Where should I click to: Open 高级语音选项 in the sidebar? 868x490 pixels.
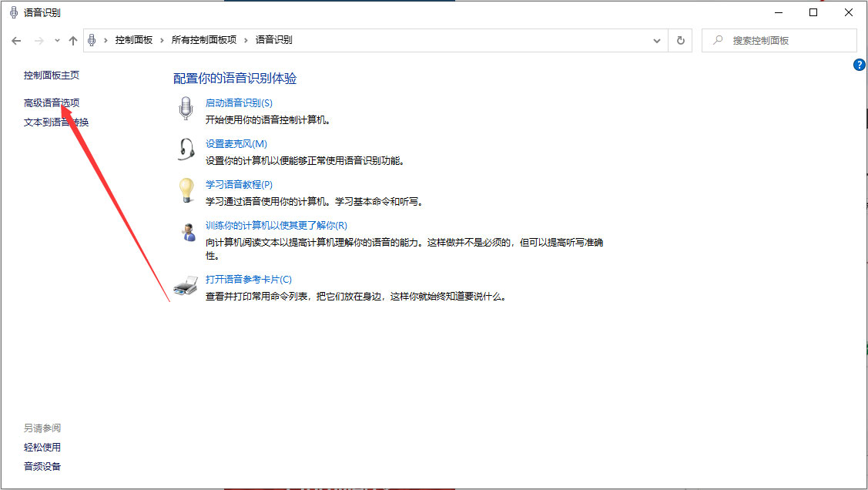pos(50,102)
